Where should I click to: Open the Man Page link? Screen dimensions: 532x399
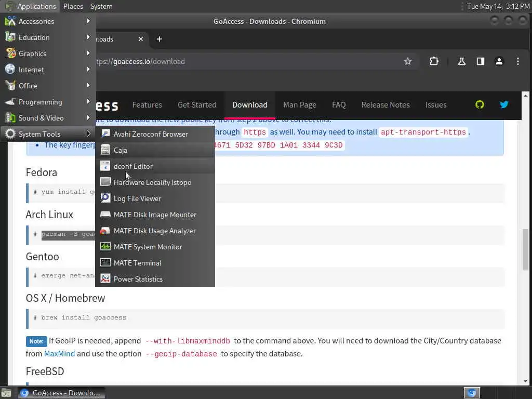pyautogui.click(x=300, y=105)
